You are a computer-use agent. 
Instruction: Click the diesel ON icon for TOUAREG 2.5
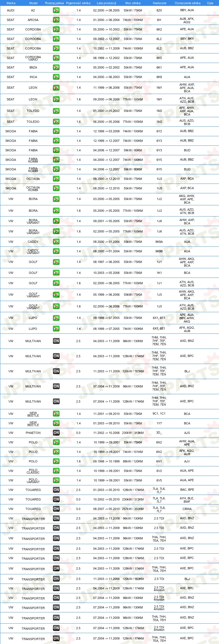point(56,490)
